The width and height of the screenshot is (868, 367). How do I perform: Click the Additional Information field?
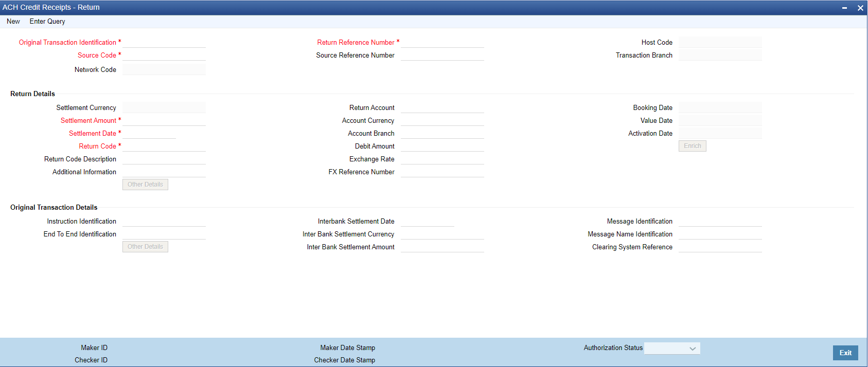coord(164,172)
